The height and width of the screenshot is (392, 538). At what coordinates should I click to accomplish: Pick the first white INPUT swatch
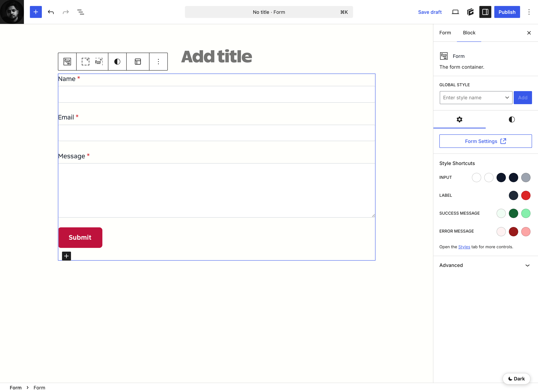(476, 178)
